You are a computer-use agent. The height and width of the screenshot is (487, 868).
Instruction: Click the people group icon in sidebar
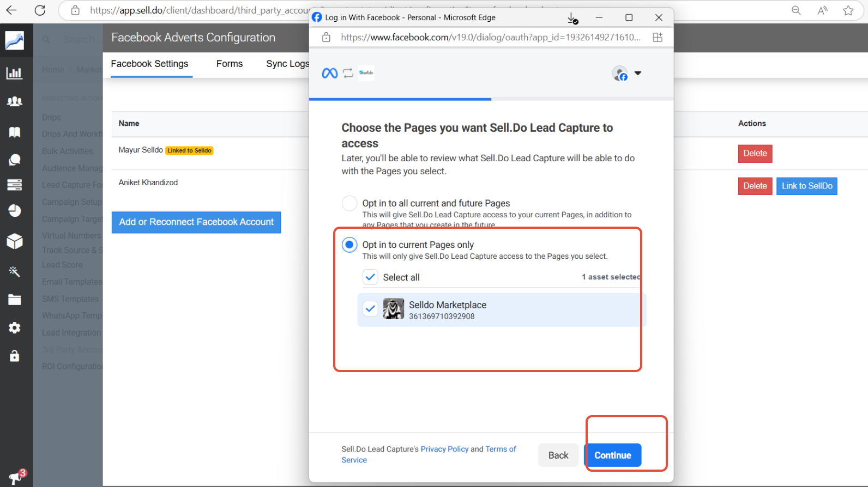[x=15, y=102]
